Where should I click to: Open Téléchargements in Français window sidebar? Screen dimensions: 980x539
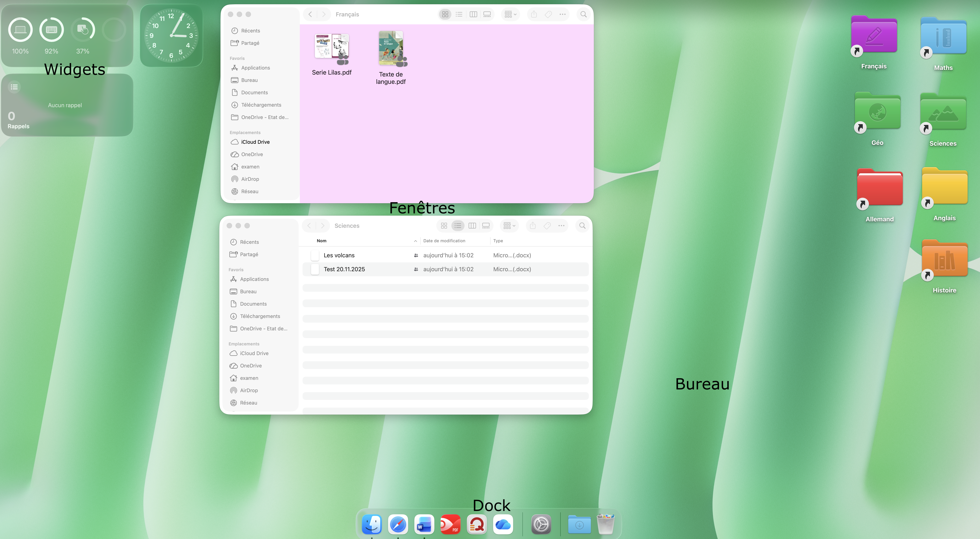coord(261,105)
